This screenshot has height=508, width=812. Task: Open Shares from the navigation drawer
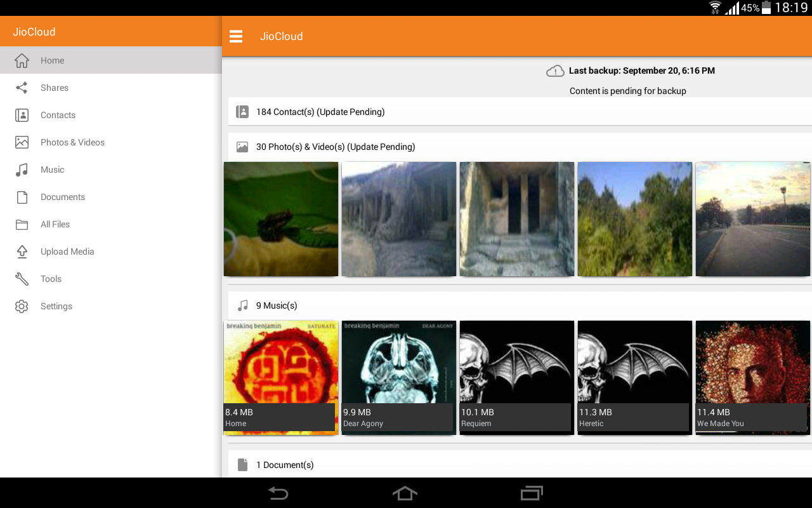(111, 88)
